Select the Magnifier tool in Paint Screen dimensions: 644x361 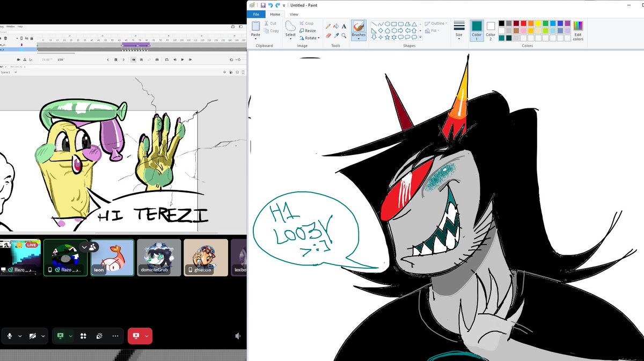pos(344,35)
